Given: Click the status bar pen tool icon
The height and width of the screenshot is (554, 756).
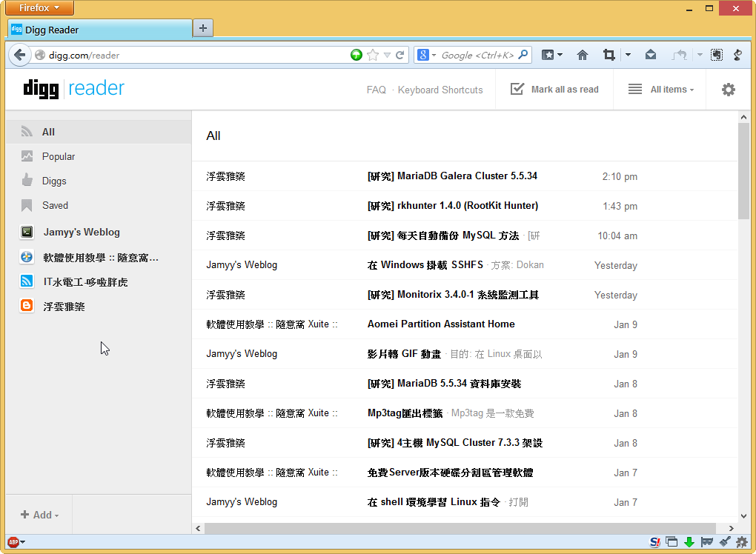Looking at the screenshot, I should coord(725,542).
